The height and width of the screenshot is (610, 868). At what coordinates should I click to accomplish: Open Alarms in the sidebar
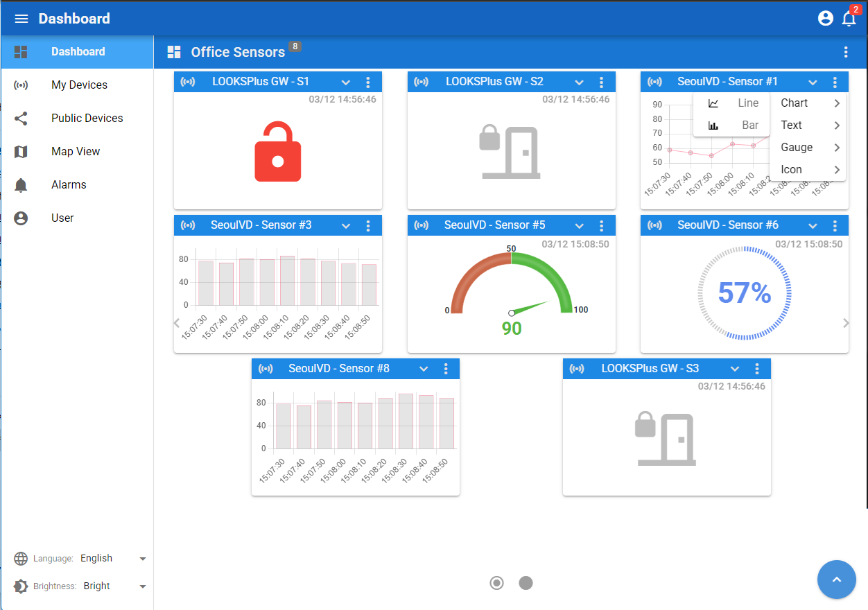tap(77, 185)
